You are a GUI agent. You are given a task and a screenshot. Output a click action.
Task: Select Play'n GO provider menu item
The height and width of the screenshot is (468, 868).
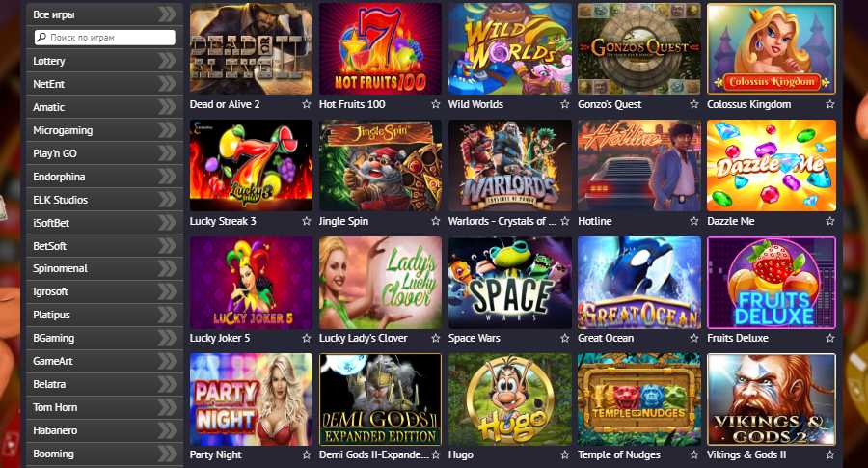pyautogui.click(x=104, y=153)
